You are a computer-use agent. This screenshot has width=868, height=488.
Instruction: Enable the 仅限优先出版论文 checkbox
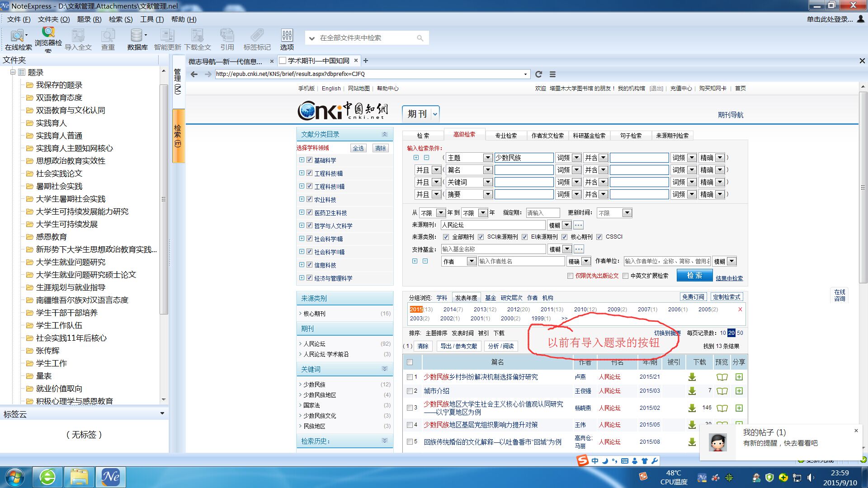click(x=570, y=276)
